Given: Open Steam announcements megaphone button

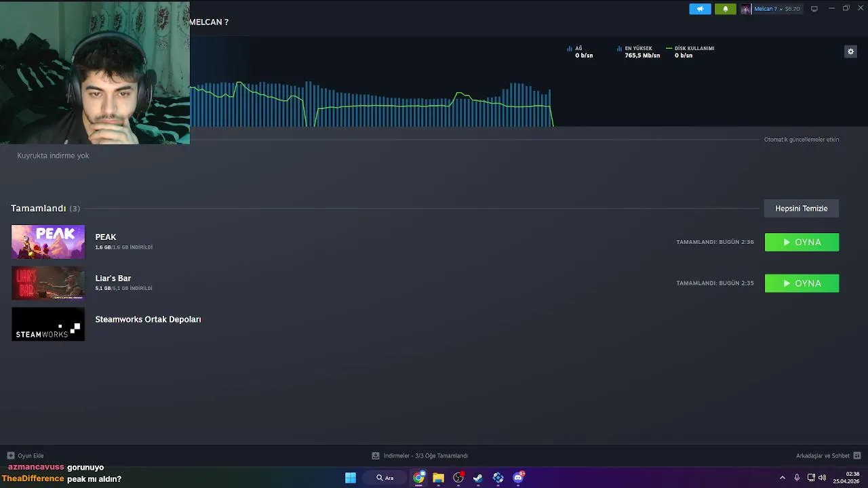Looking at the screenshot, I should click(x=700, y=9).
